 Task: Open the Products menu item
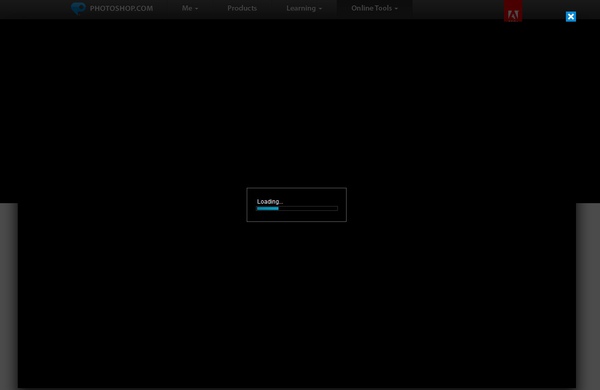[x=242, y=8]
